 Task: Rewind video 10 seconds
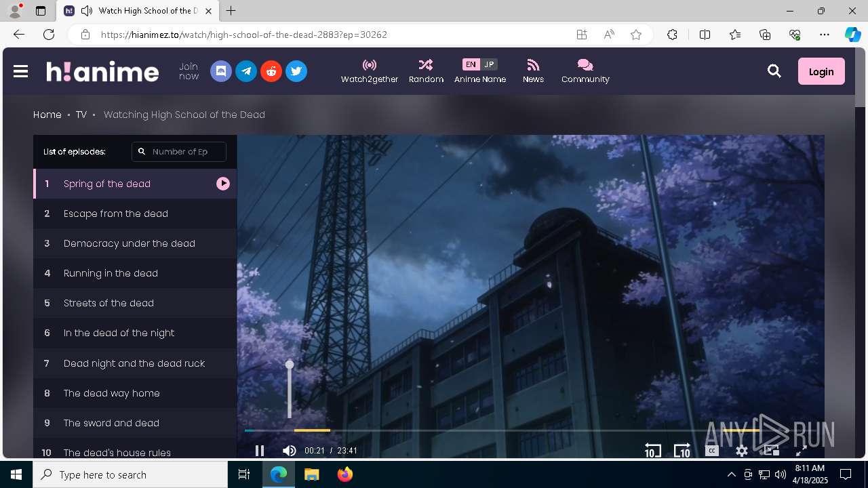(652, 451)
